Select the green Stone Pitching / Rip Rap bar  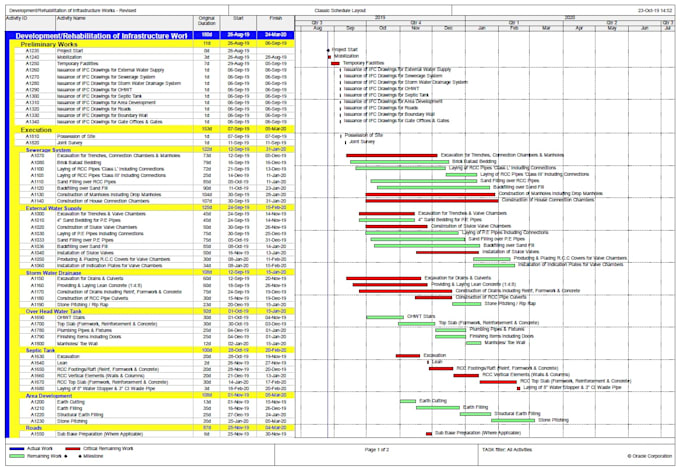[x=467, y=304]
